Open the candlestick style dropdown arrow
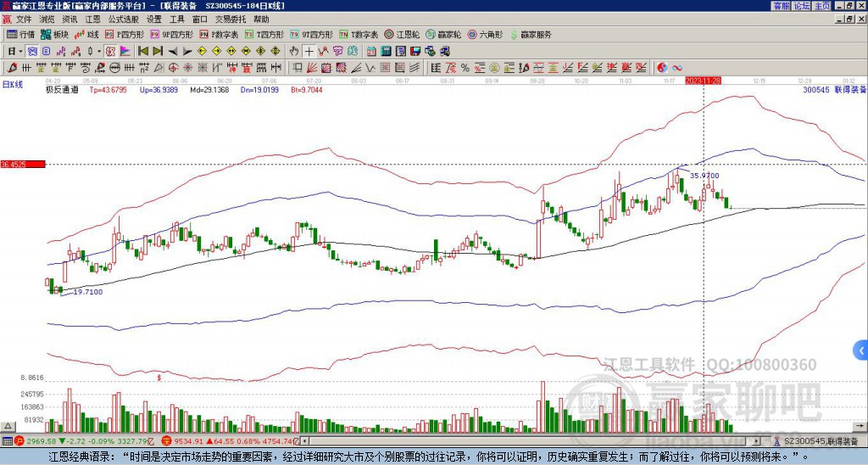The image size is (868, 465). (x=99, y=51)
